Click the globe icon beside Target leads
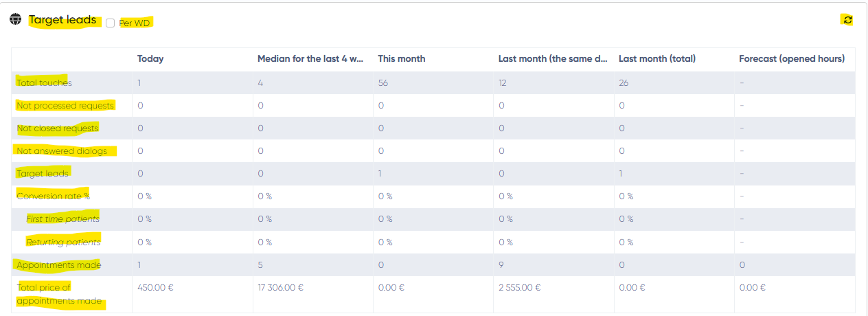 [x=16, y=19]
